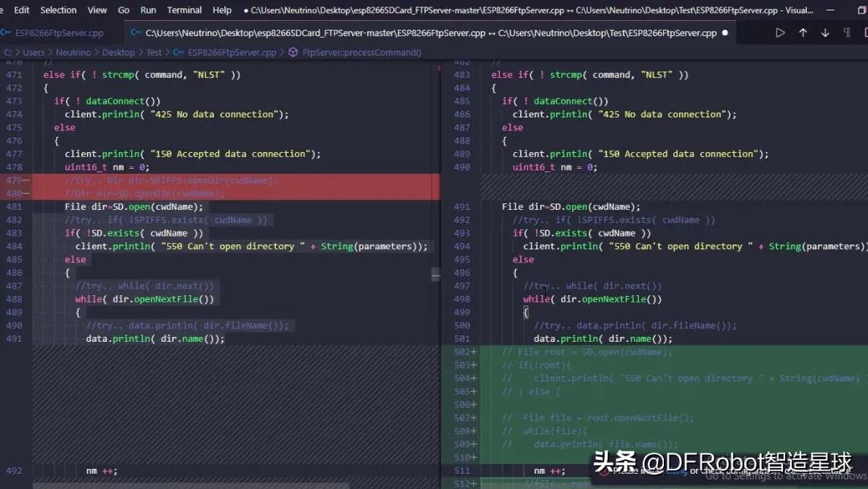Click the deleted line marker at line 479
The height and width of the screenshot is (489, 868).
[27, 180]
